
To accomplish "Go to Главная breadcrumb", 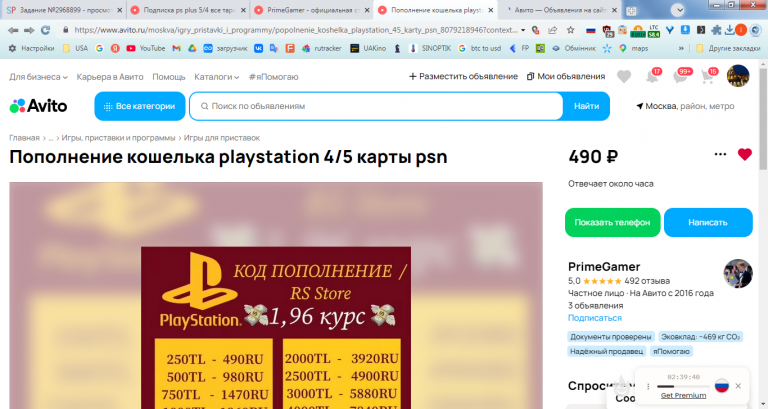I will tap(24, 138).
